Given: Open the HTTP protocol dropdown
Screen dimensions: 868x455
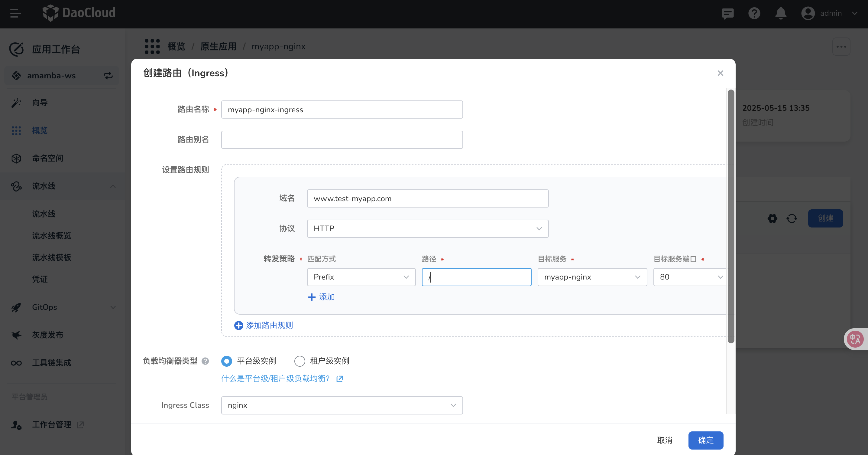Looking at the screenshot, I should point(427,229).
